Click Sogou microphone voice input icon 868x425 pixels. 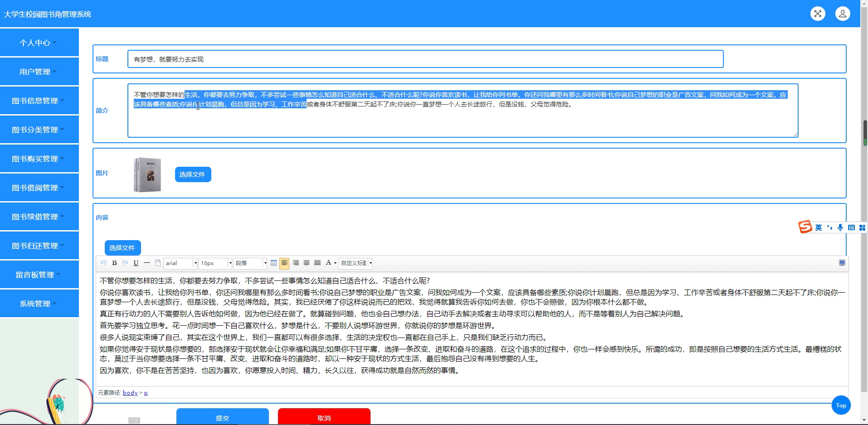coord(840,227)
